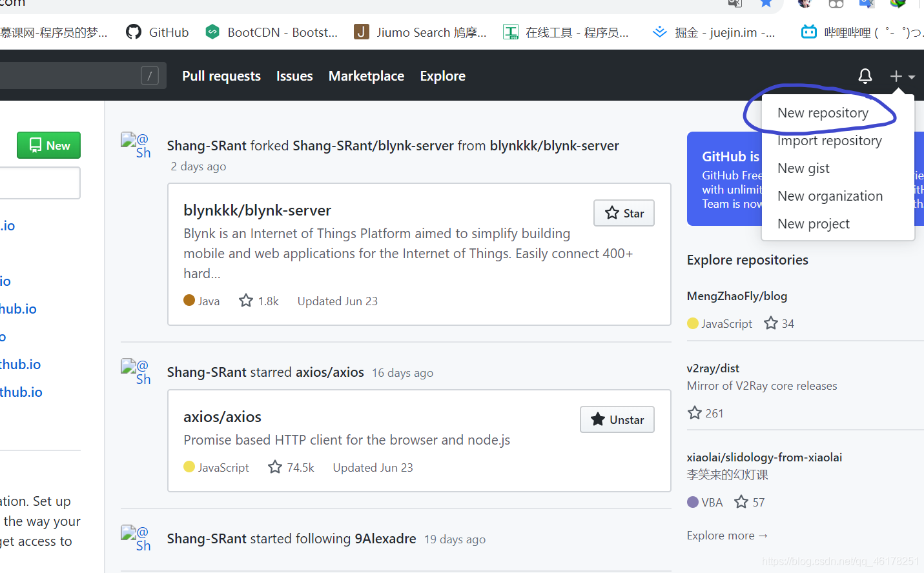Click yellow JavaScript language dot on axios
Image resolution: width=924 pixels, height=573 pixels.
tap(189, 467)
